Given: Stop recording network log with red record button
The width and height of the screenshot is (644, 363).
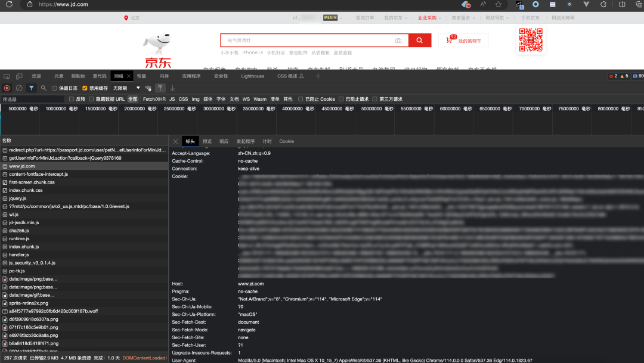Looking at the screenshot, I should [x=7, y=88].
